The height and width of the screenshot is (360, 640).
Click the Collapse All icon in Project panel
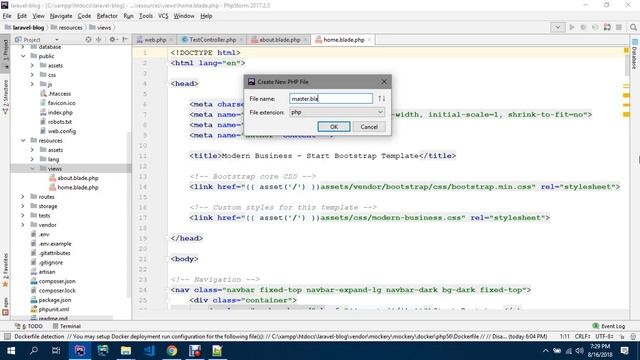pos(99,40)
